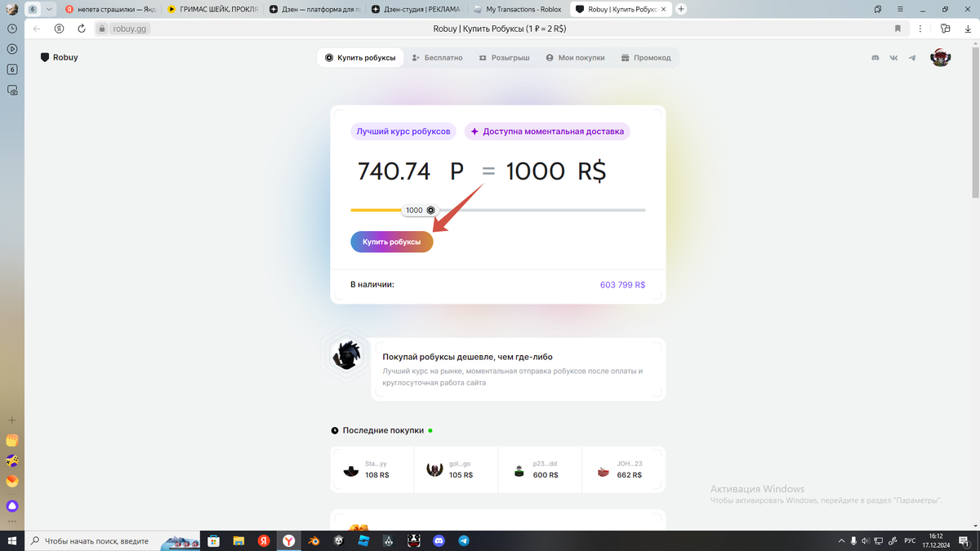This screenshot has height=551, width=980.
Task: Expand tab list dropdown arrow
Action: [50, 9]
